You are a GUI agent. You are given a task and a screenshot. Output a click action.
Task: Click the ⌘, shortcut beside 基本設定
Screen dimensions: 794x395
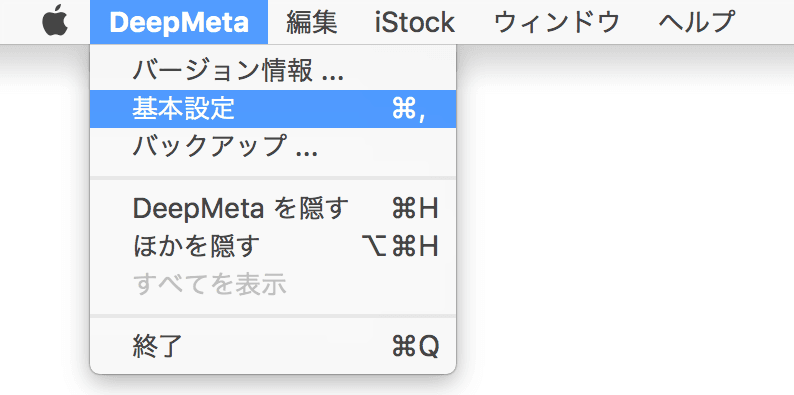pyautogui.click(x=408, y=109)
